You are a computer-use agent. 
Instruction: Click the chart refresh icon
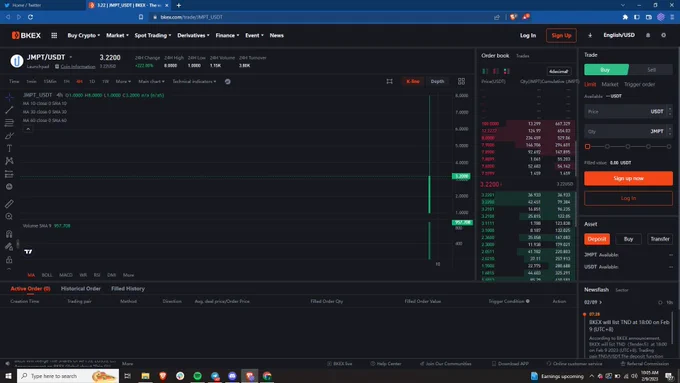tap(228, 82)
